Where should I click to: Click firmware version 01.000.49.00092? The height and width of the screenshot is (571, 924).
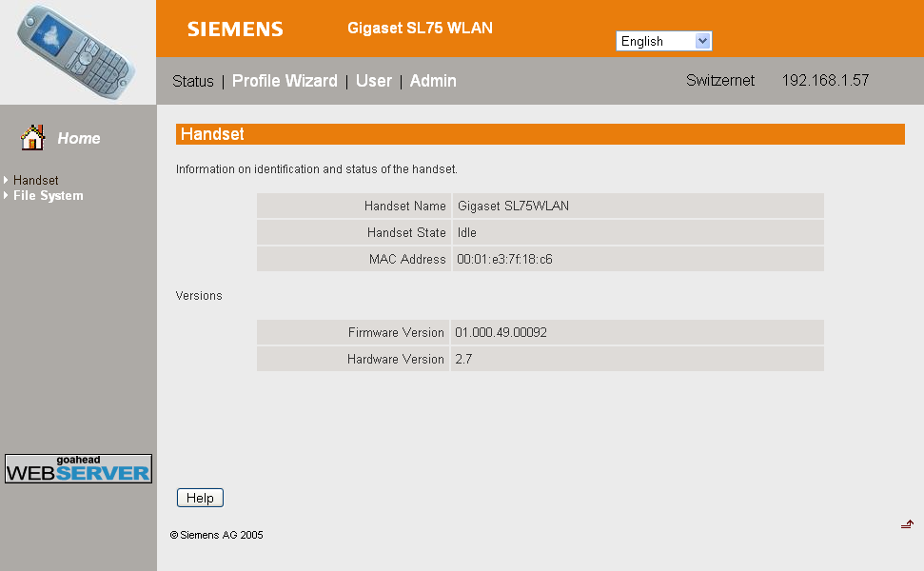tap(501, 332)
